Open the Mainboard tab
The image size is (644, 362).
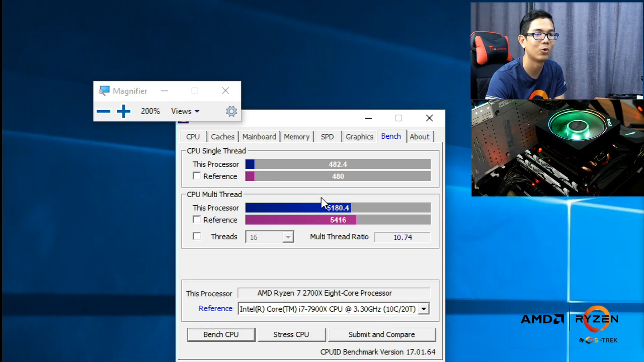pos(259,137)
